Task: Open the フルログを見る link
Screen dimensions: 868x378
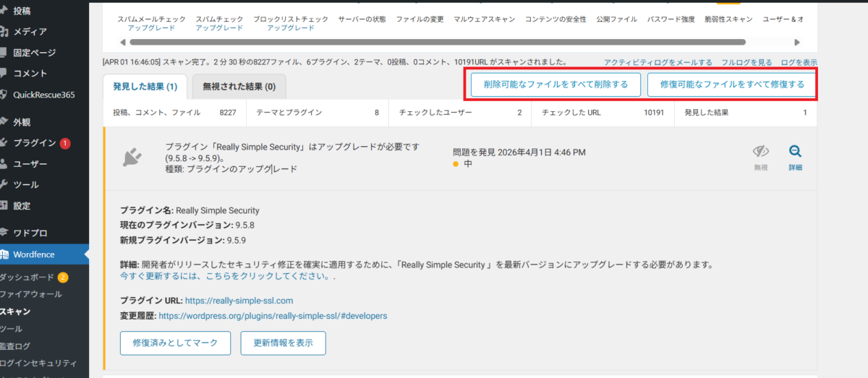Action: [x=746, y=63]
